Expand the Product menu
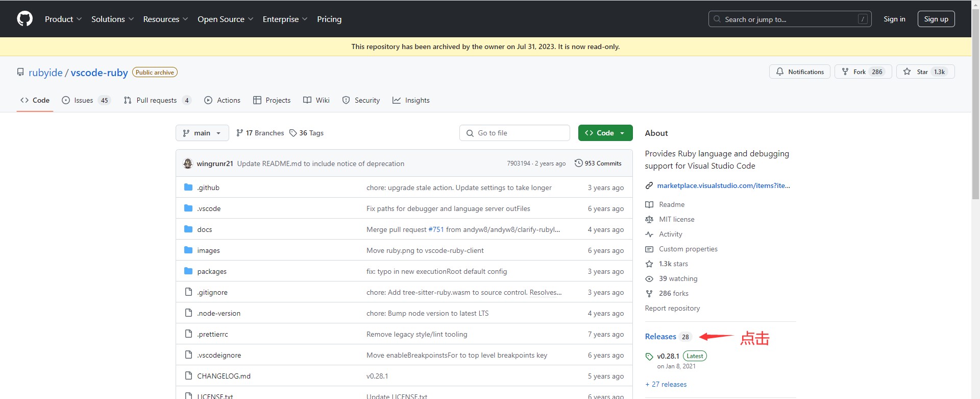980x399 pixels. click(x=63, y=19)
